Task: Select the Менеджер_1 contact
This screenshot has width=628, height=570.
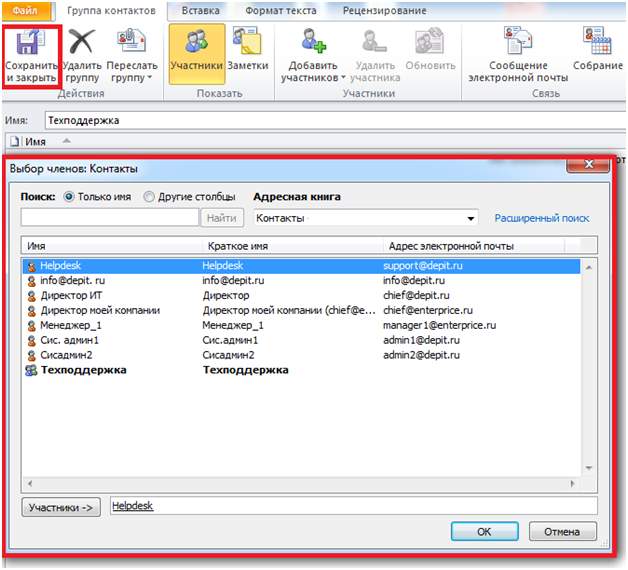Action: 71,326
